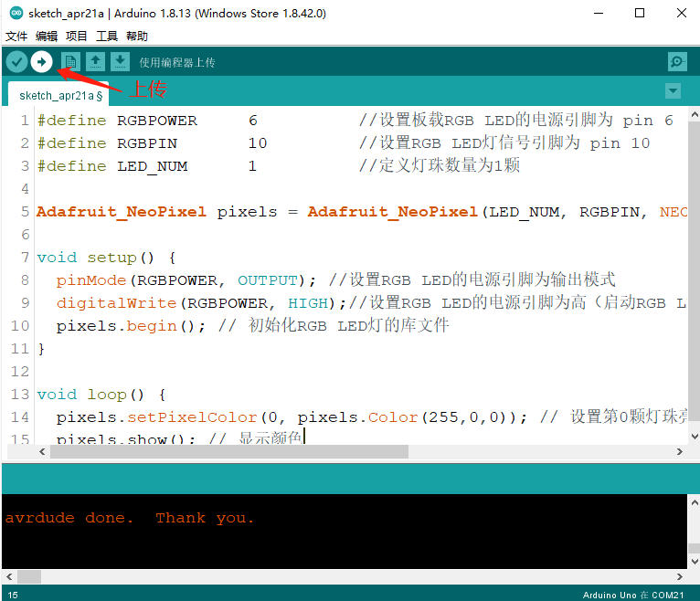Click 'LED_NUM' define on line 3

[x=153, y=166]
